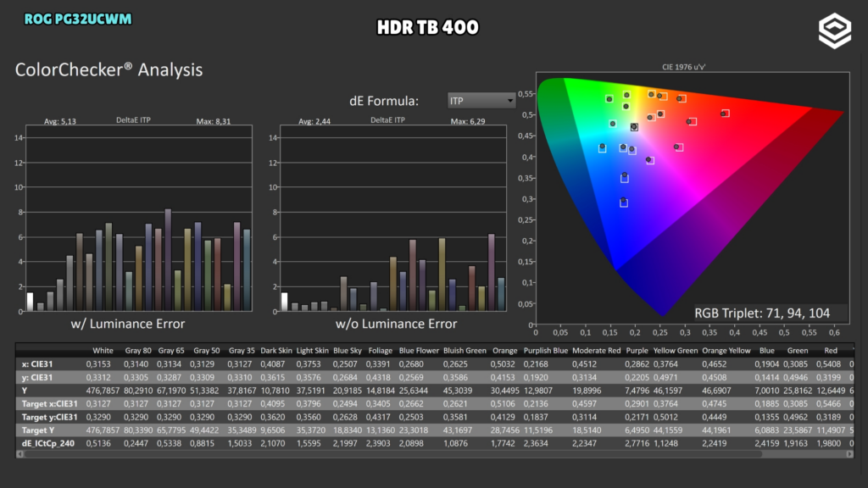Click the Gray 65 Y value 67,1970
Viewport: 868px width, 488px height.
pos(171,391)
